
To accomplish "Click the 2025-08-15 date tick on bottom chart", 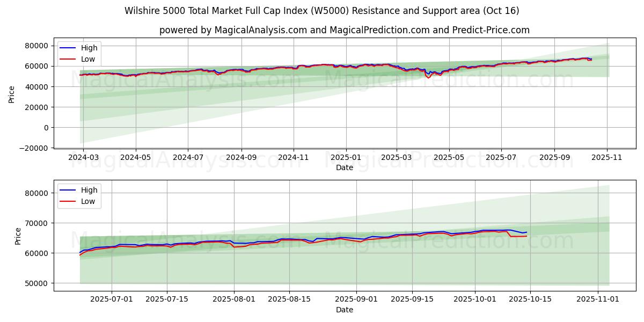I will [289, 300].
